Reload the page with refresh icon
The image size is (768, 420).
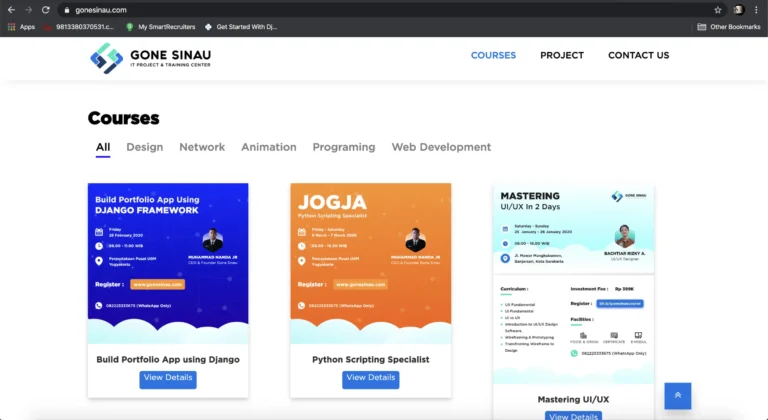click(46, 10)
